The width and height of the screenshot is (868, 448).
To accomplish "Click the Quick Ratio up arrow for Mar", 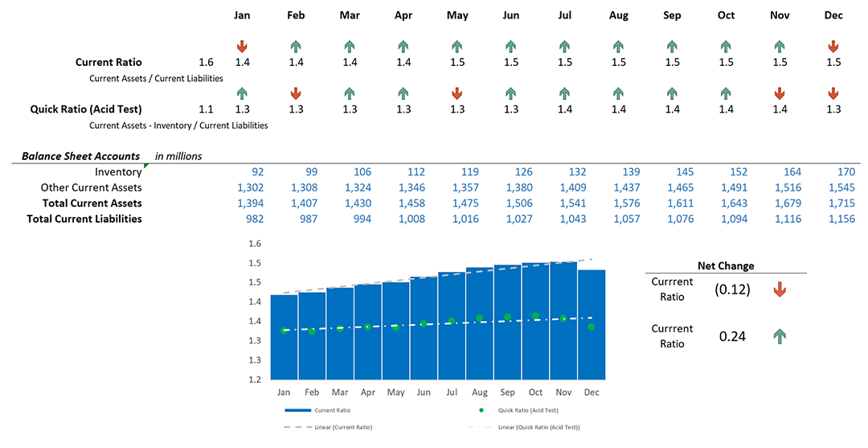I will 350,93.
